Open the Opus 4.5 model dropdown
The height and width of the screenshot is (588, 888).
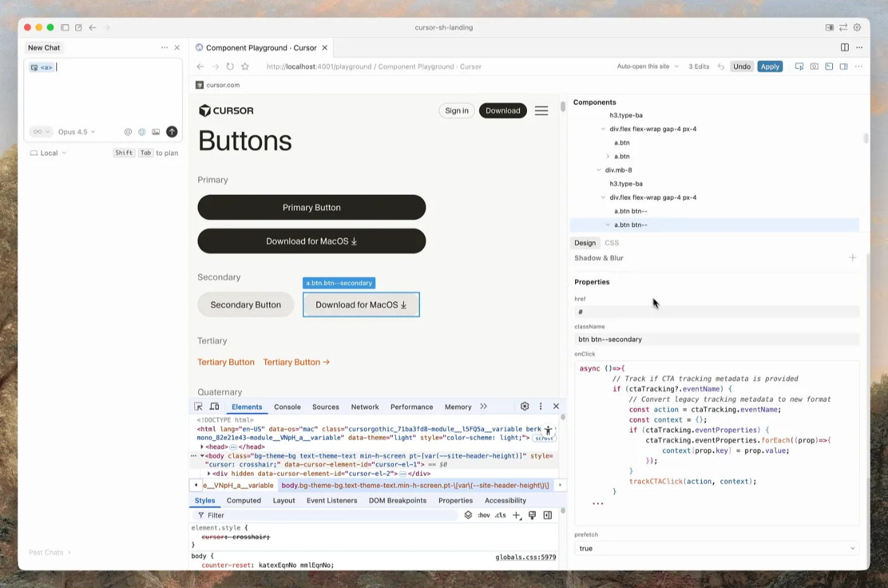click(x=77, y=132)
